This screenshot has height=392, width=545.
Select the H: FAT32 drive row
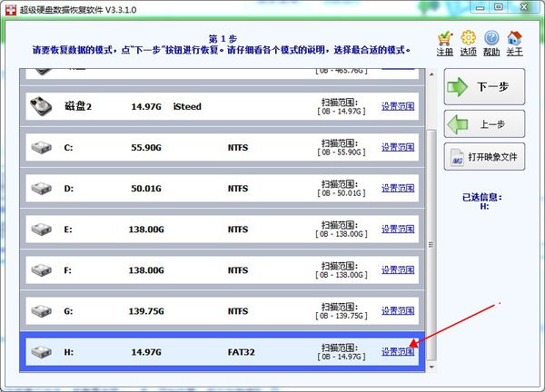coord(218,352)
